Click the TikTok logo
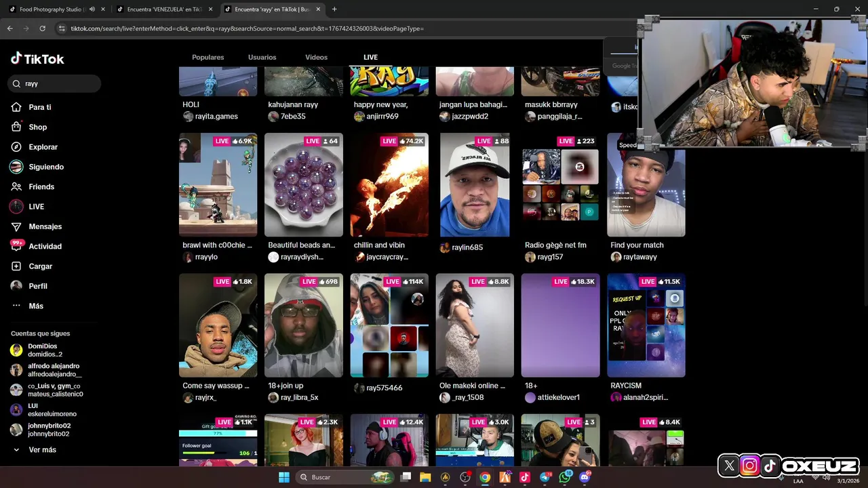 37,59
